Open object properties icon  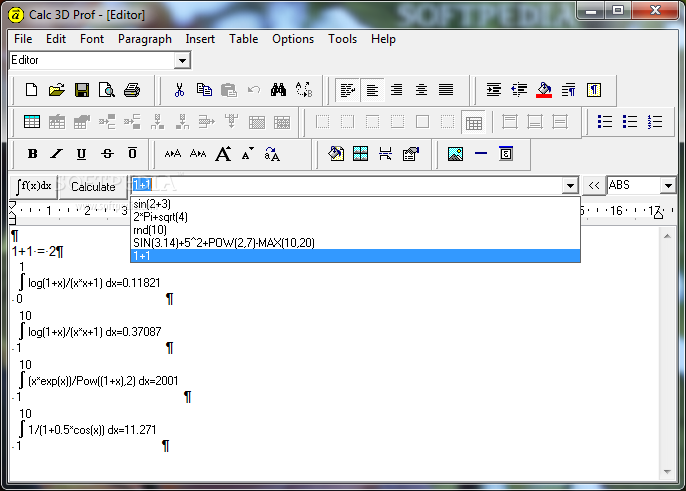click(x=410, y=154)
